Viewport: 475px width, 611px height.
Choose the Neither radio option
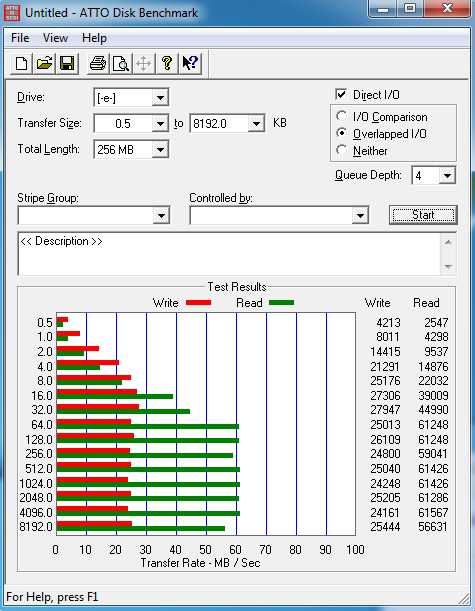342,150
